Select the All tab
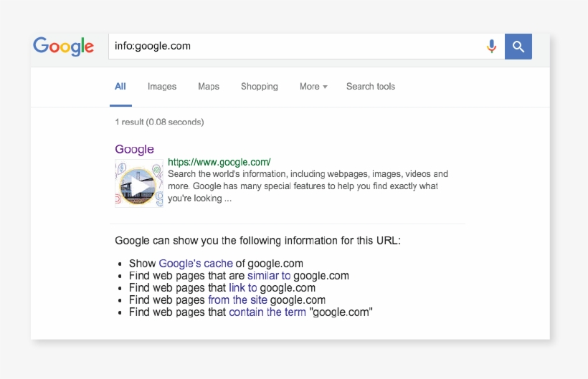 [120, 87]
